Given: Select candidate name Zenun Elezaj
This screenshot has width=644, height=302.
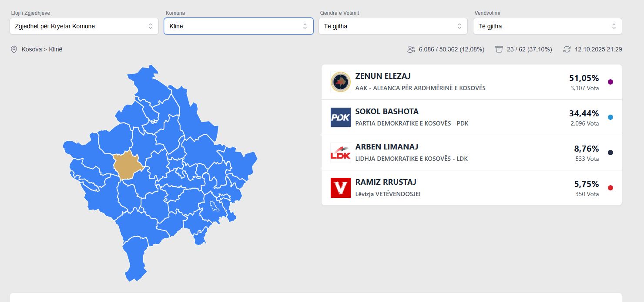Looking at the screenshot, I should tap(383, 76).
